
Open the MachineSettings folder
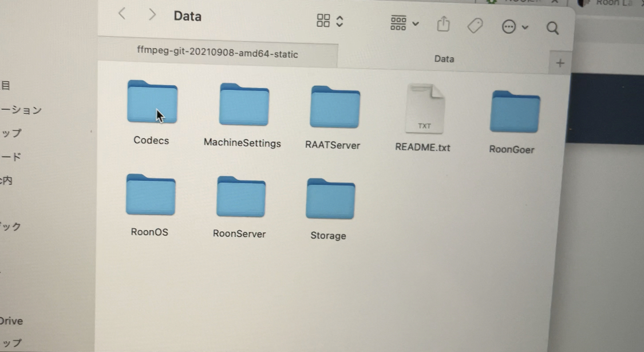[x=244, y=104]
